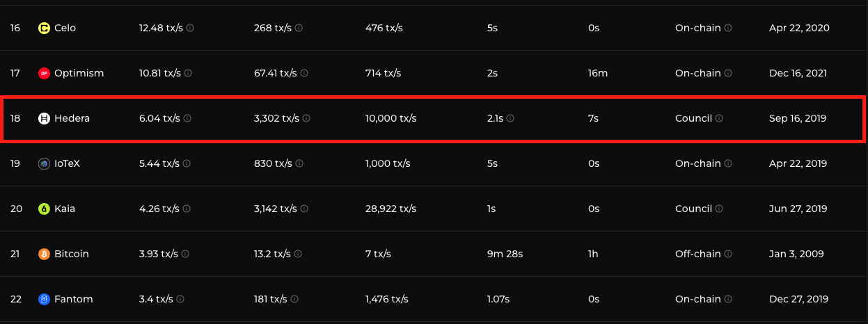Click the Celo coin logo icon
Screen dimensions: 868x324
pos(44,29)
